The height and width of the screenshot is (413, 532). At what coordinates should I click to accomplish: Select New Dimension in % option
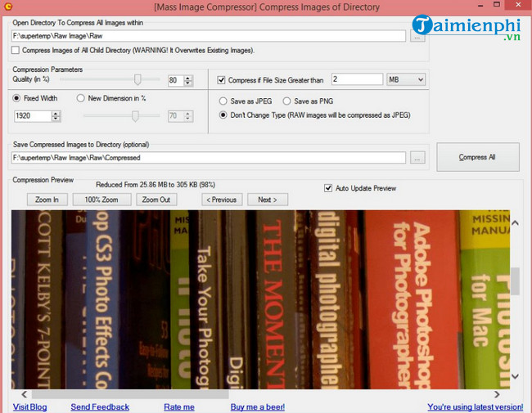coord(80,98)
